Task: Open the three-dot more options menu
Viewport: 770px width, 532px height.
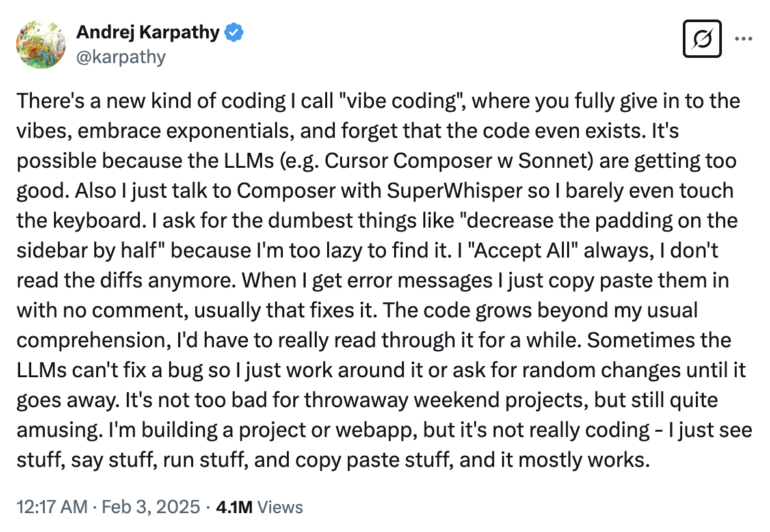Action: click(x=743, y=39)
